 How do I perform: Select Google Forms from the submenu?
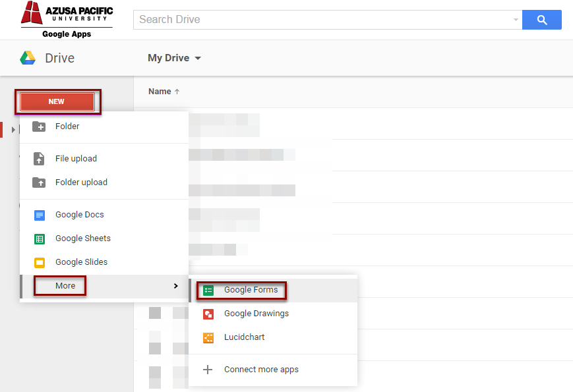tap(273, 290)
